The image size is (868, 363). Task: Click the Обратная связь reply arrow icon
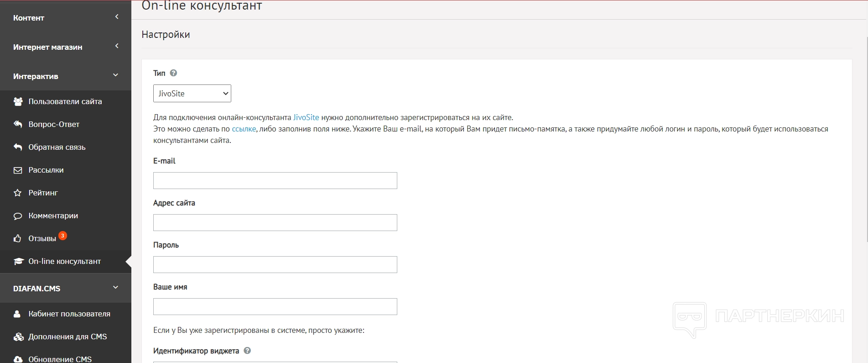click(18, 147)
